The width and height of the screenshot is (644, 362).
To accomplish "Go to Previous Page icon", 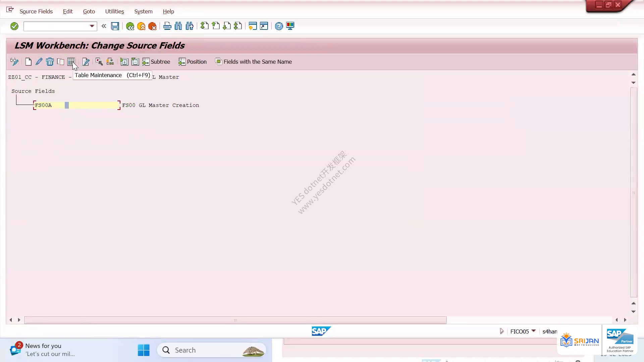I will 216,26.
